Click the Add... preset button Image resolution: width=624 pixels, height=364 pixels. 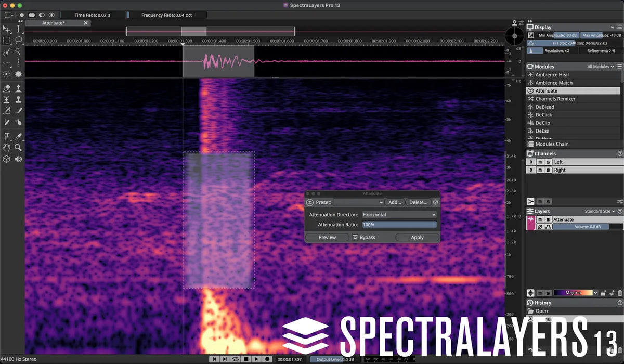(x=395, y=202)
